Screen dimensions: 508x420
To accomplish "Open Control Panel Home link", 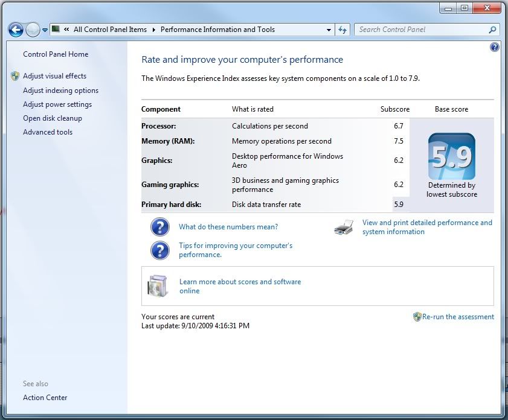I will tap(56, 54).
